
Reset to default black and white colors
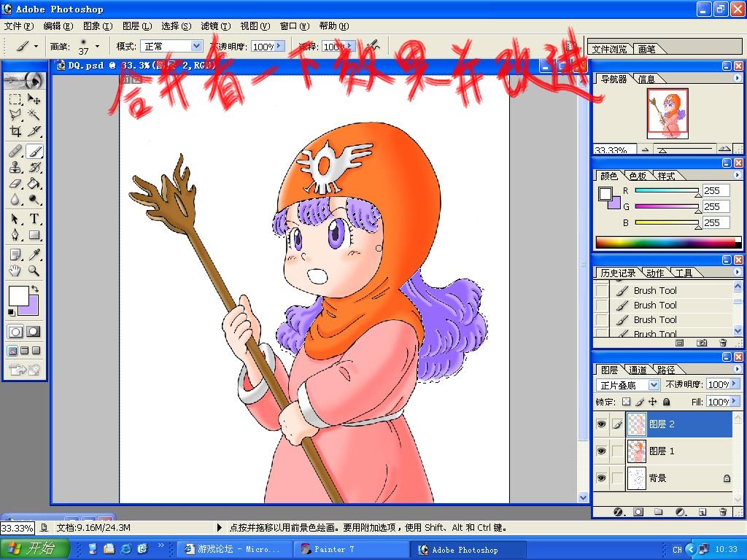(x=11, y=312)
